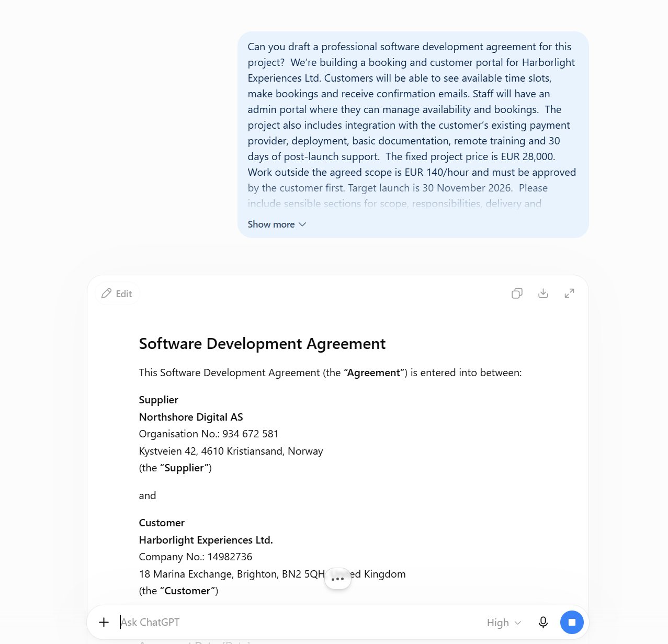Viewport: 668px width, 644px height.
Task: Expand the prompt with Show more
Action: (277, 224)
